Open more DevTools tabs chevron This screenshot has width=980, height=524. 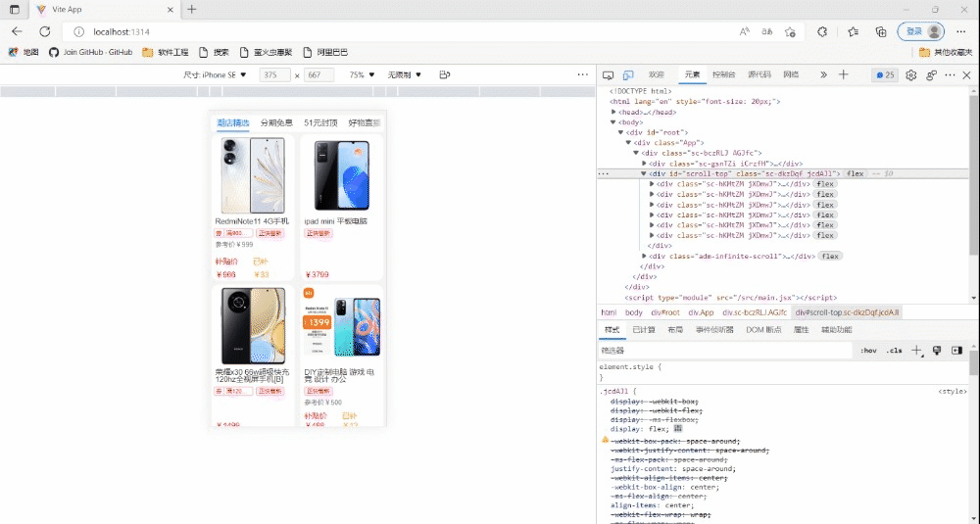tap(823, 75)
